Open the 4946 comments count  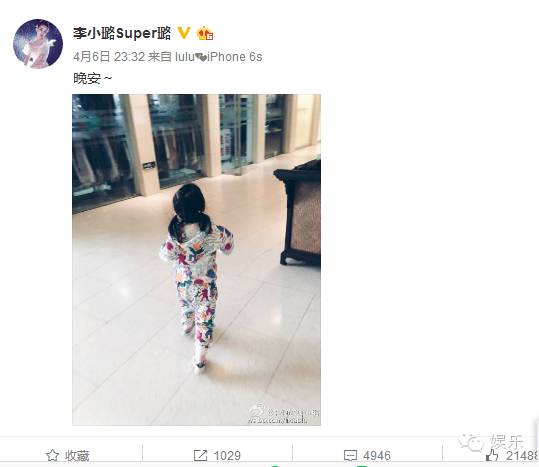point(377,456)
